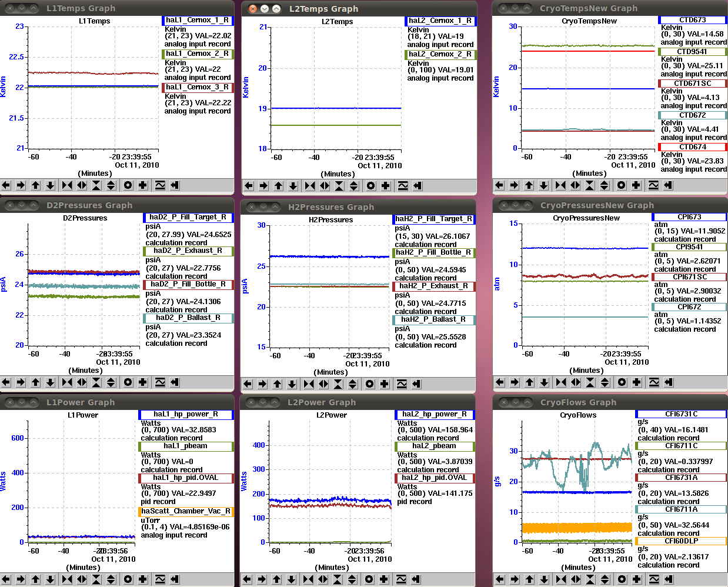Select the haL2_pbeam legend entry
The height and width of the screenshot is (587, 728).
(434, 446)
